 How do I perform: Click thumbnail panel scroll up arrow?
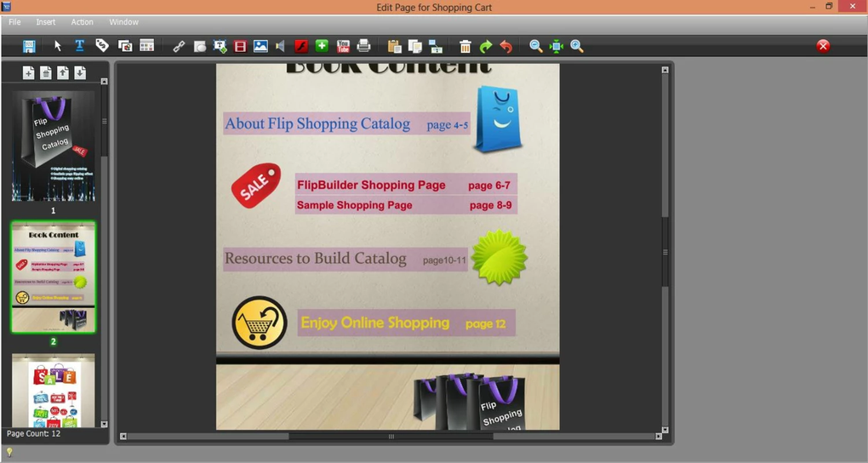point(104,82)
